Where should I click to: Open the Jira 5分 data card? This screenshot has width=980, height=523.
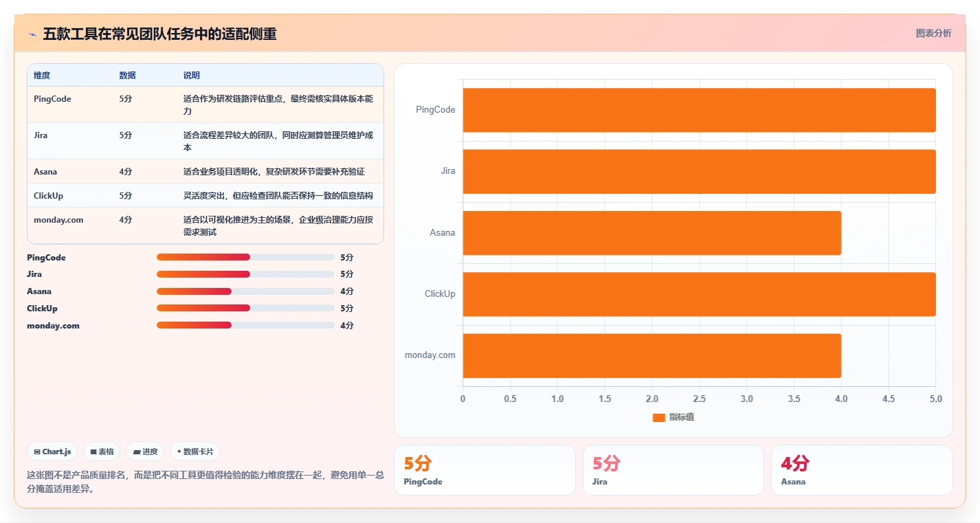click(x=673, y=470)
